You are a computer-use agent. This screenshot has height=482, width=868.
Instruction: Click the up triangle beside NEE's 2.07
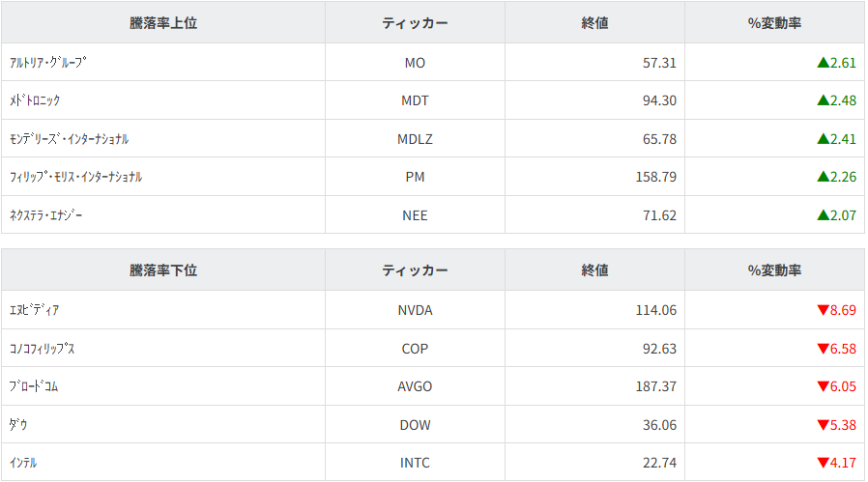(823, 215)
